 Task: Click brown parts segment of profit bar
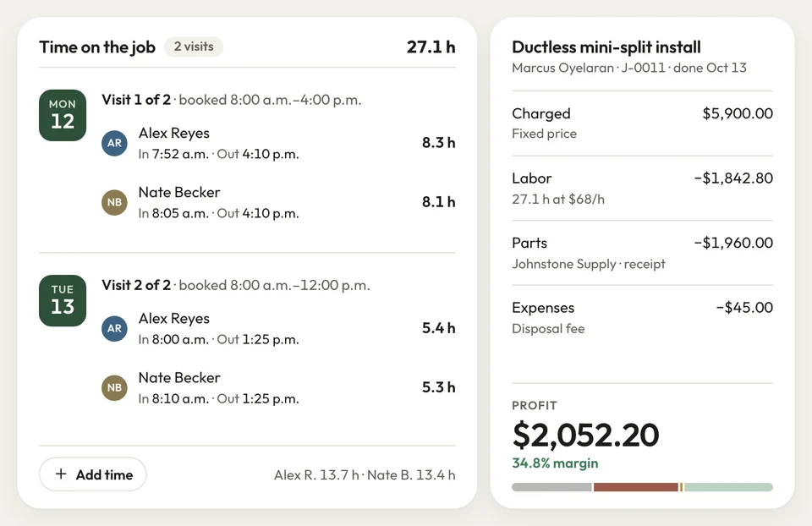(636, 487)
